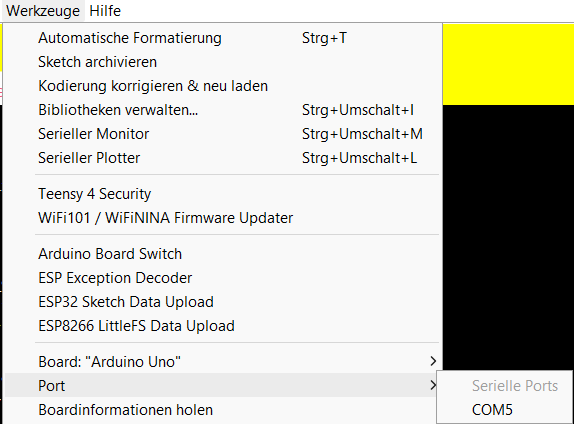Click Boardinformationen holen

[223, 410]
